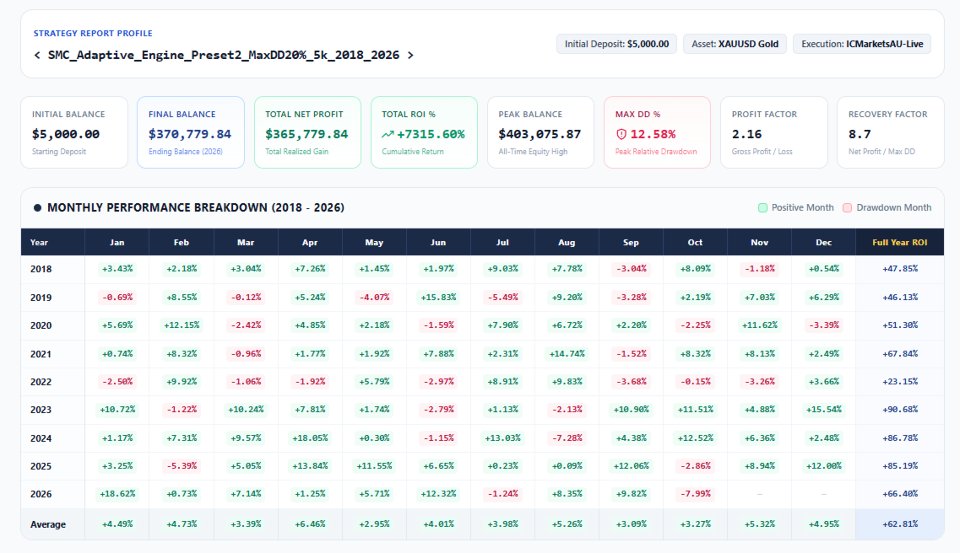The width and height of the screenshot is (960, 553).
Task: Select the Total Net Profit card
Action: (x=307, y=132)
